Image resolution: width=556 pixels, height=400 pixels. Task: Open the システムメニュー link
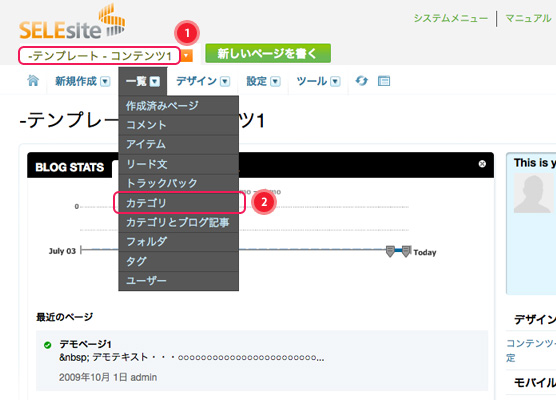click(x=451, y=18)
